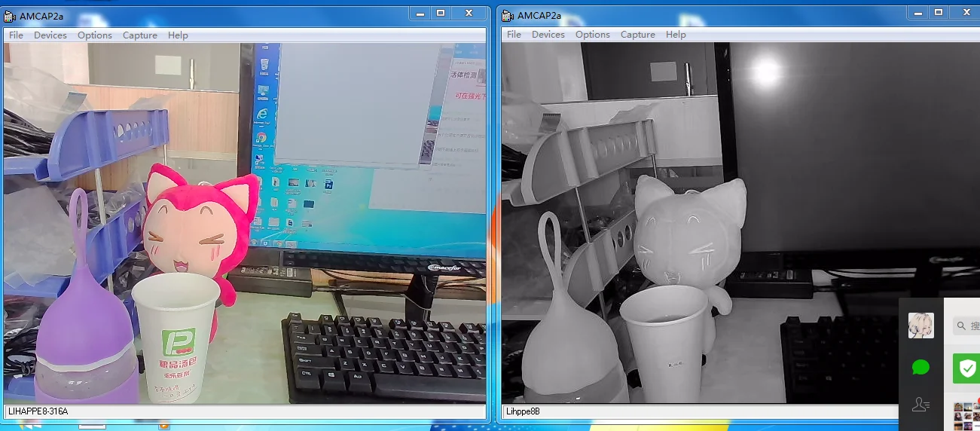Open File menu in left AMCAP2a window
This screenshot has width=980, height=431.
tap(16, 35)
